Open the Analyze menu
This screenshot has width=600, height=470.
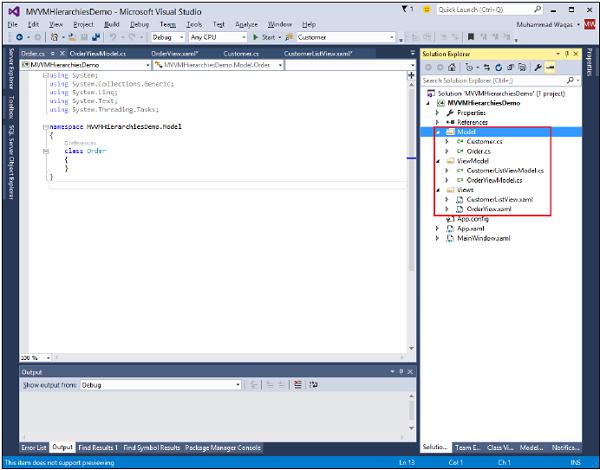tap(246, 24)
